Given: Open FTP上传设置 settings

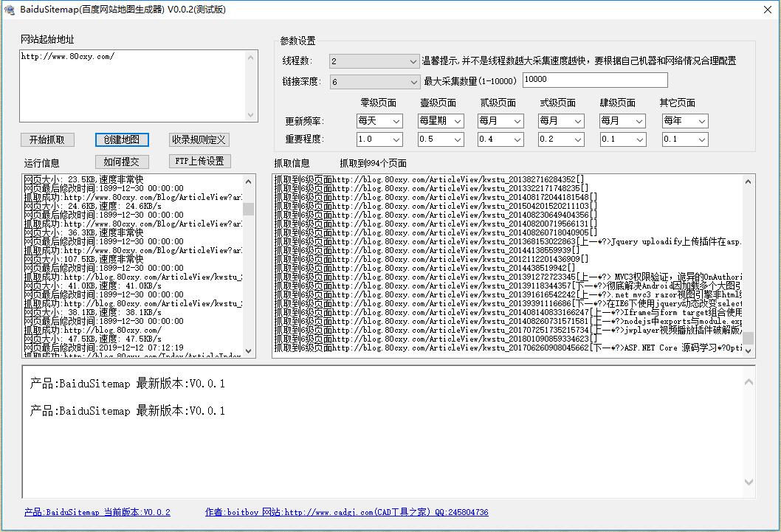Looking at the screenshot, I should (x=200, y=162).
